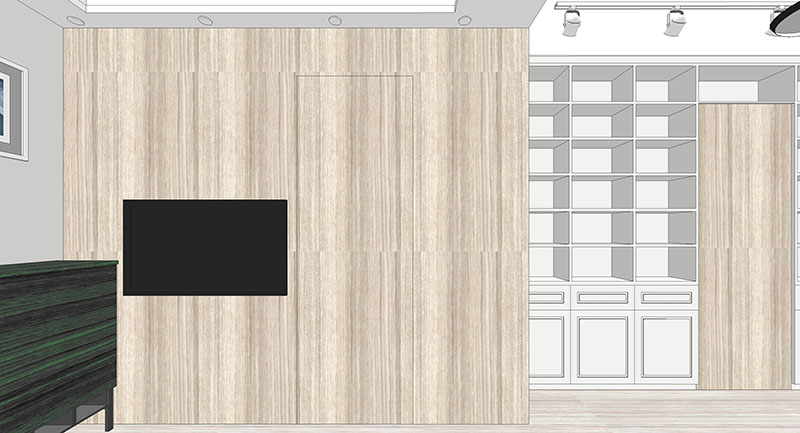Click the middle drawer above the cabinet doors

tap(602, 297)
